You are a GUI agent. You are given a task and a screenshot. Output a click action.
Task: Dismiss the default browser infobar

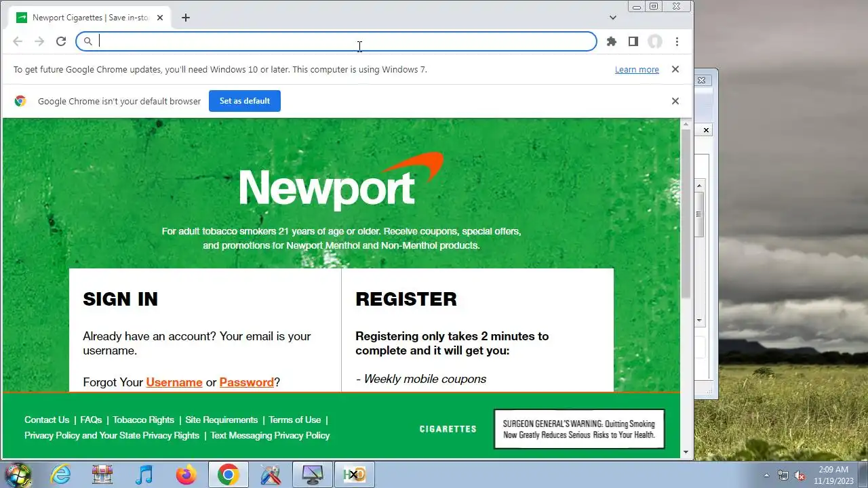click(675, 101)
